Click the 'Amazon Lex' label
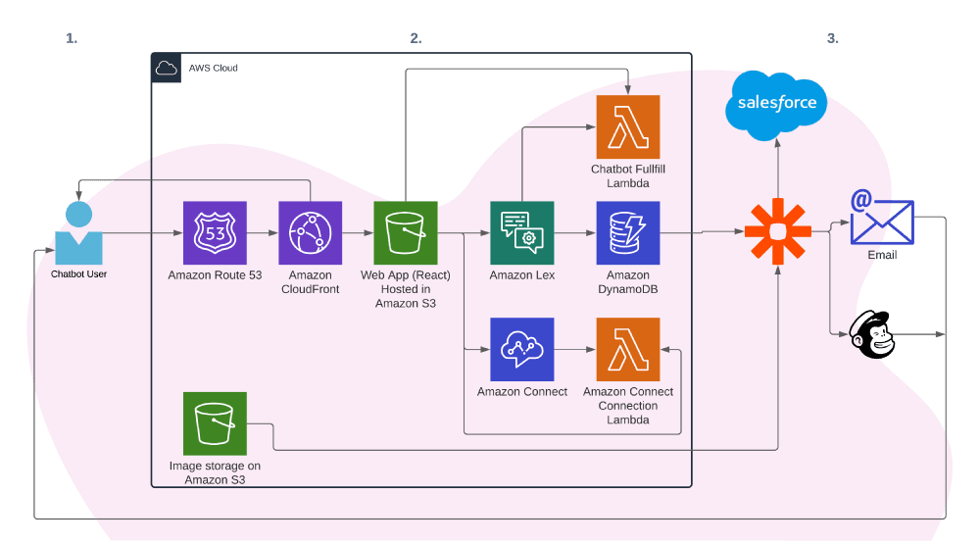 pos(522,275)
